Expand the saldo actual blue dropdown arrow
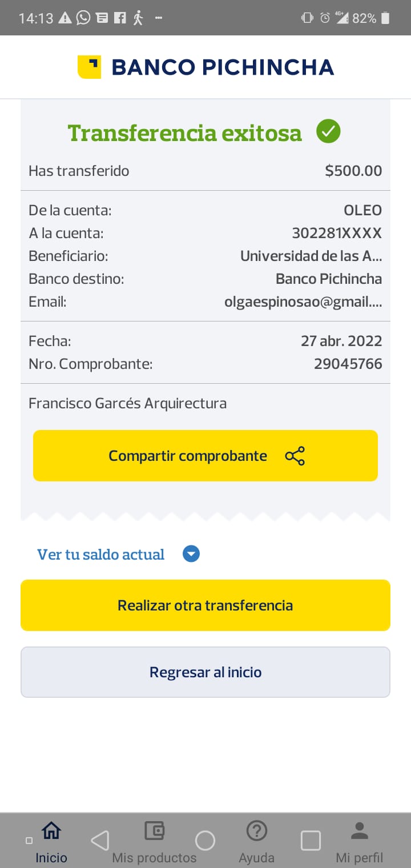The image size is (411, 868). [x=191, y=554]
